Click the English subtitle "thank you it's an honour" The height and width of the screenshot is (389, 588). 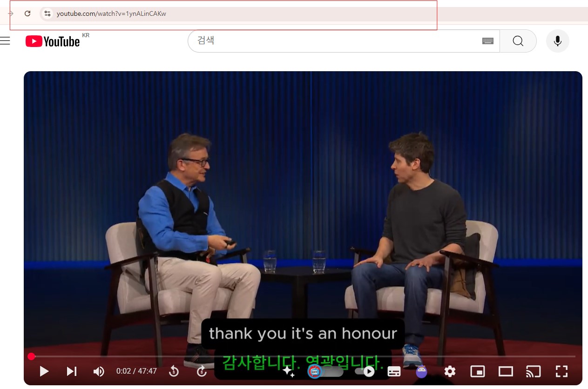[303, 334]
